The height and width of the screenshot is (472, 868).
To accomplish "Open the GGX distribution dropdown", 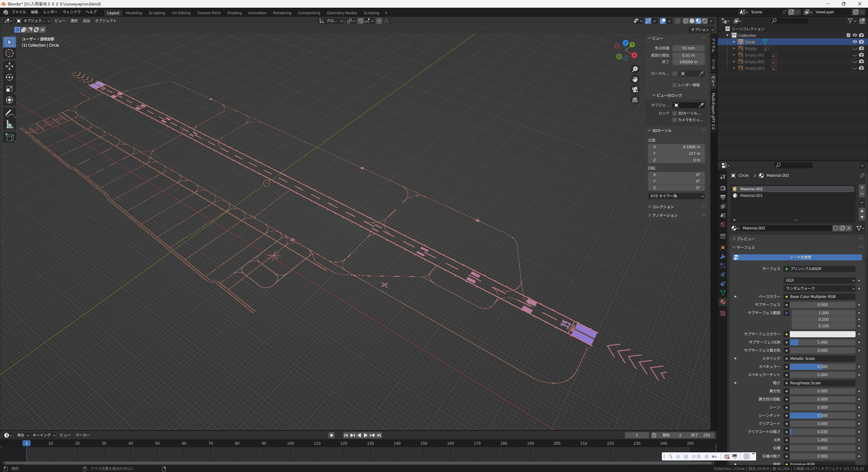I will (819, 280).
